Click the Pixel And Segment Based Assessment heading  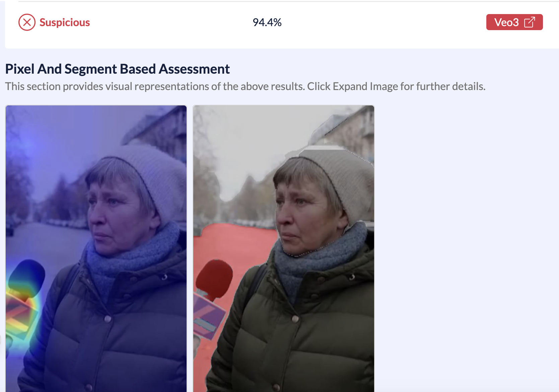pyautogui.click(x=118, y=69)
